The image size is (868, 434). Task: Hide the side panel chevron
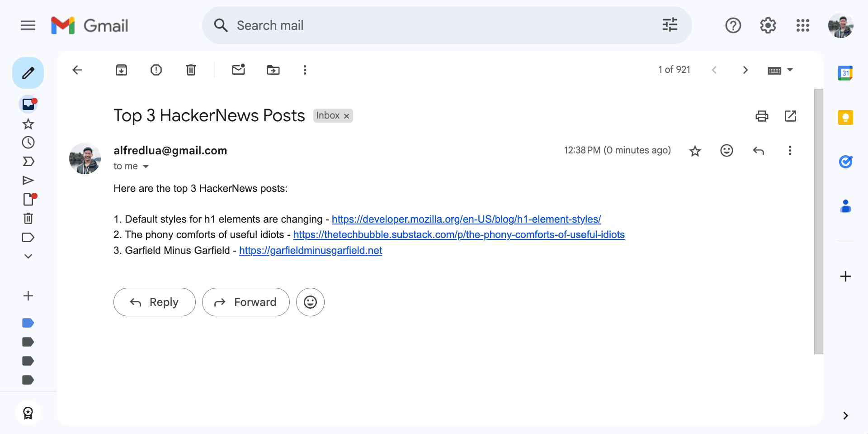(845, 415)
